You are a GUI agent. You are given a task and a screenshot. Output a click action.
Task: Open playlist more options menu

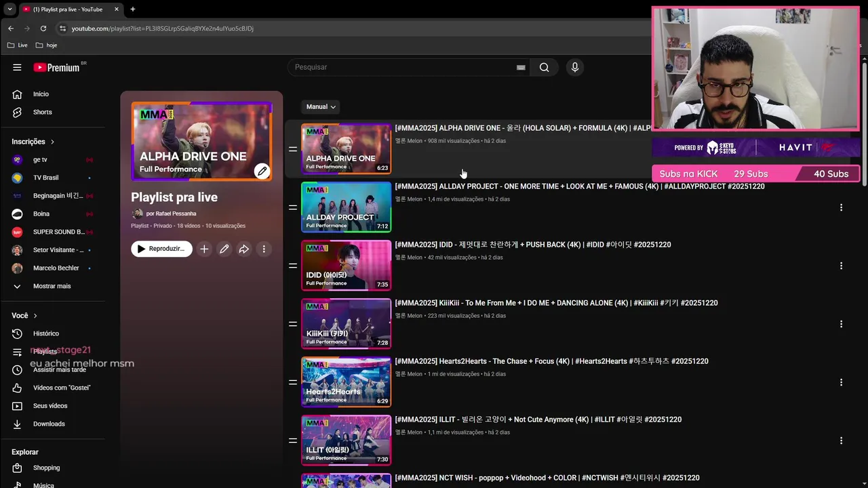[x=264, y=249]
